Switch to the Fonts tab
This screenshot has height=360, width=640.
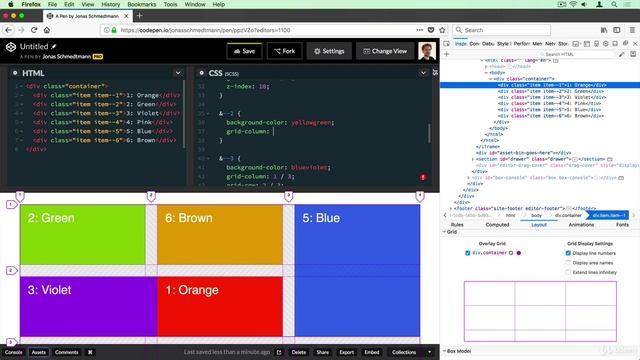coord(622,225)
